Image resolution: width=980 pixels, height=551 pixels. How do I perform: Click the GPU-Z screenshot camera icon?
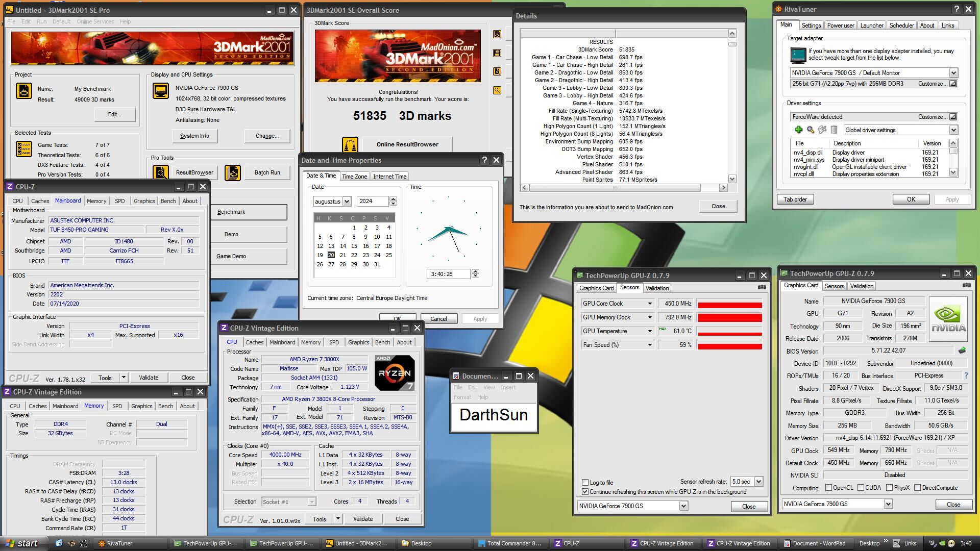(x=966, y=286)
